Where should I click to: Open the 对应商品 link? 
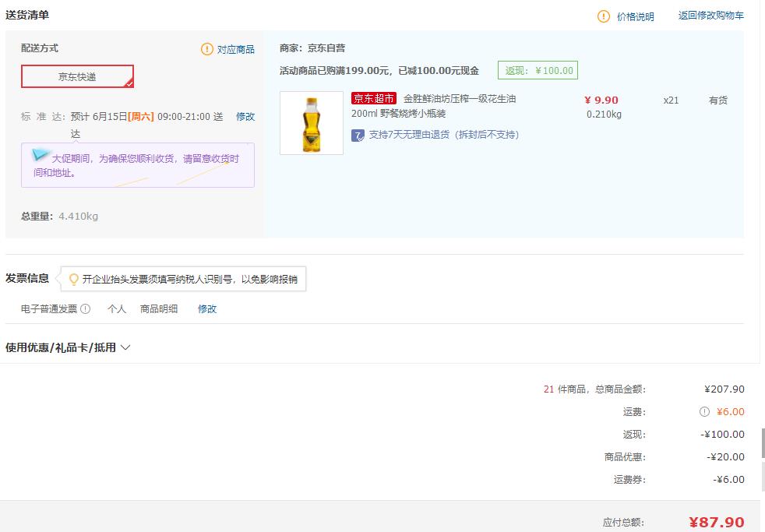coord(235,49)
